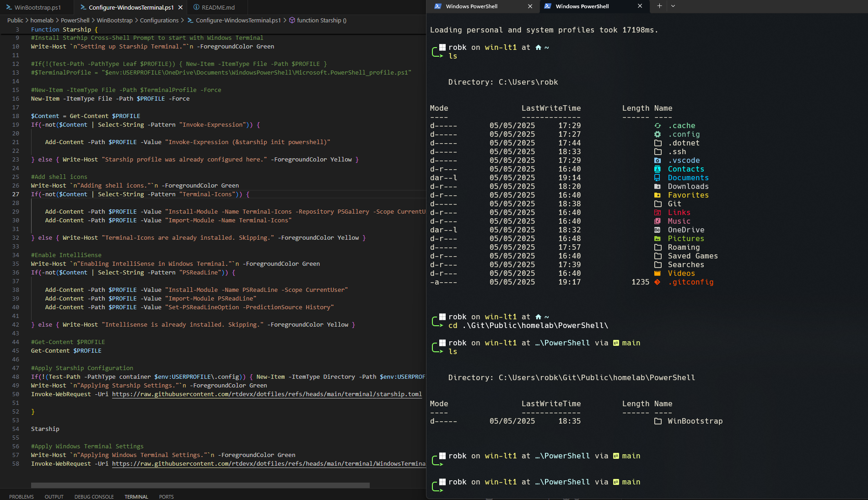Show the OUTPUT panel tab
868x500 pixels.
(x=54, y=497)
